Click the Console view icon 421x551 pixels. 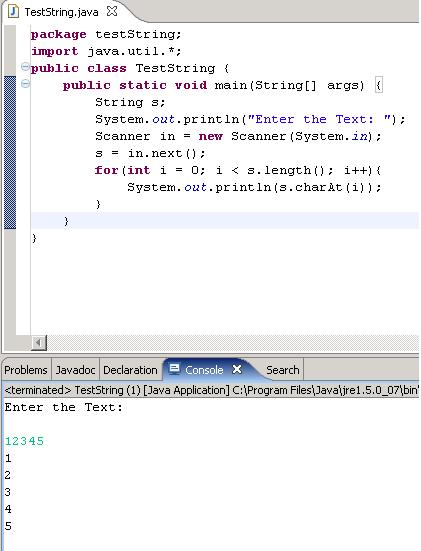click(x=174, y=369)
